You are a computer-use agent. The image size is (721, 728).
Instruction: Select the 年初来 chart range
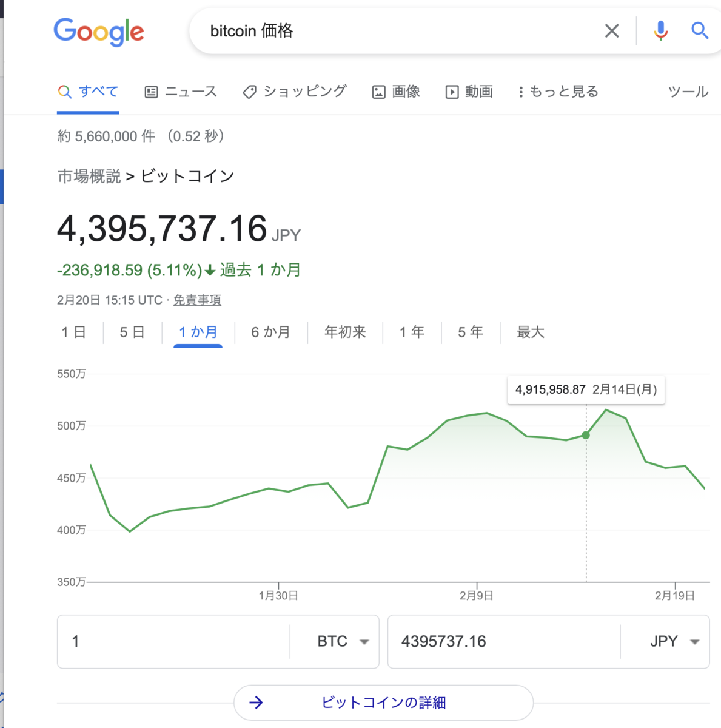click(x=345, y=332)
